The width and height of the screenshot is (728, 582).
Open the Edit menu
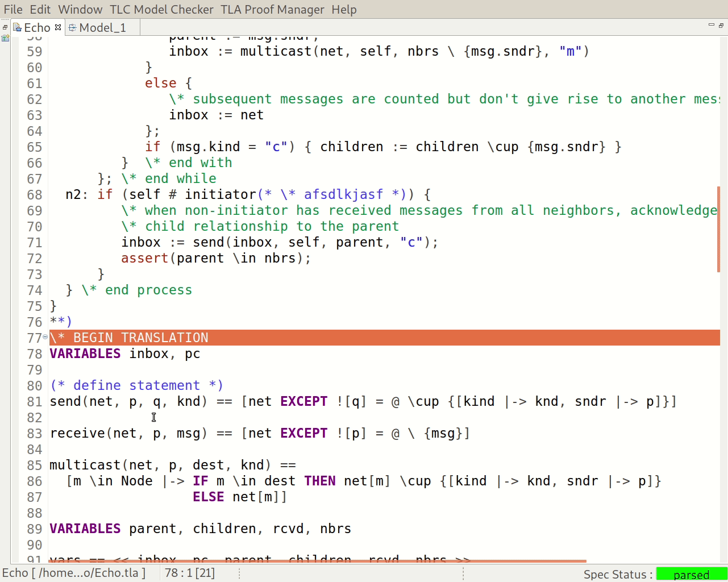tap(40, 10)
